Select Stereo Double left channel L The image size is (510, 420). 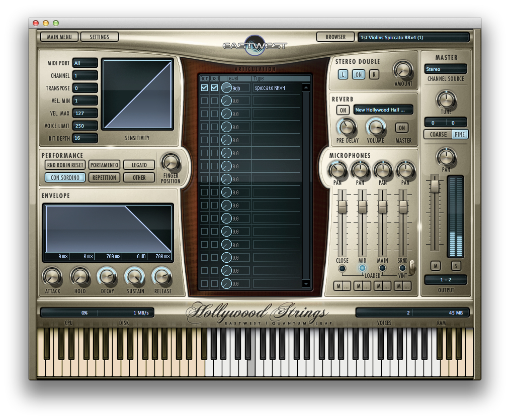[x=343, y=75]
